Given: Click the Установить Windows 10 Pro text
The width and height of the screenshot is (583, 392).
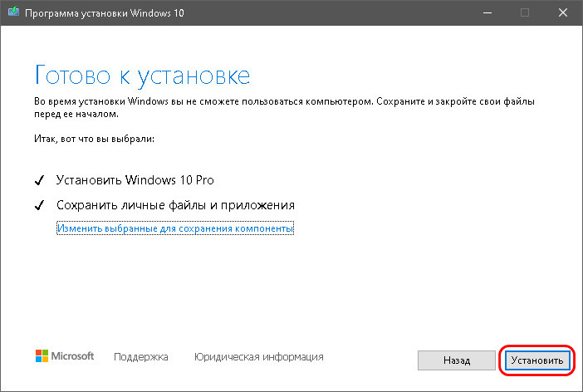Looking at the screenshot, I should (135, 180).
